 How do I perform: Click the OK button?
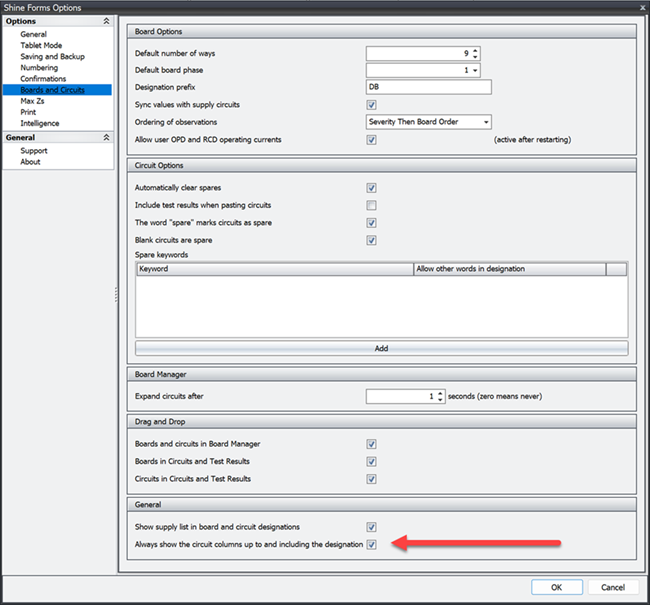557,588
